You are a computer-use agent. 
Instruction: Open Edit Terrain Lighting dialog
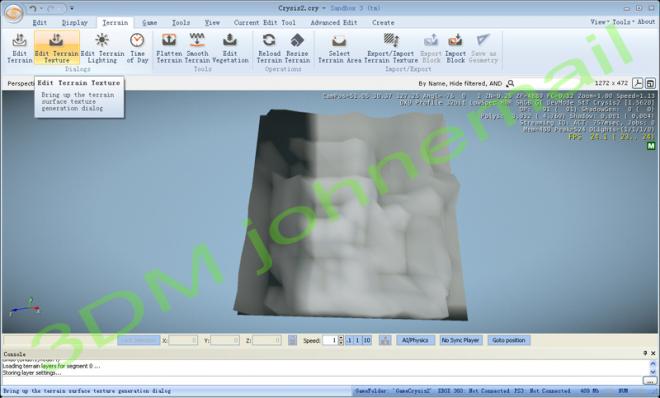(x=102, y=48)
